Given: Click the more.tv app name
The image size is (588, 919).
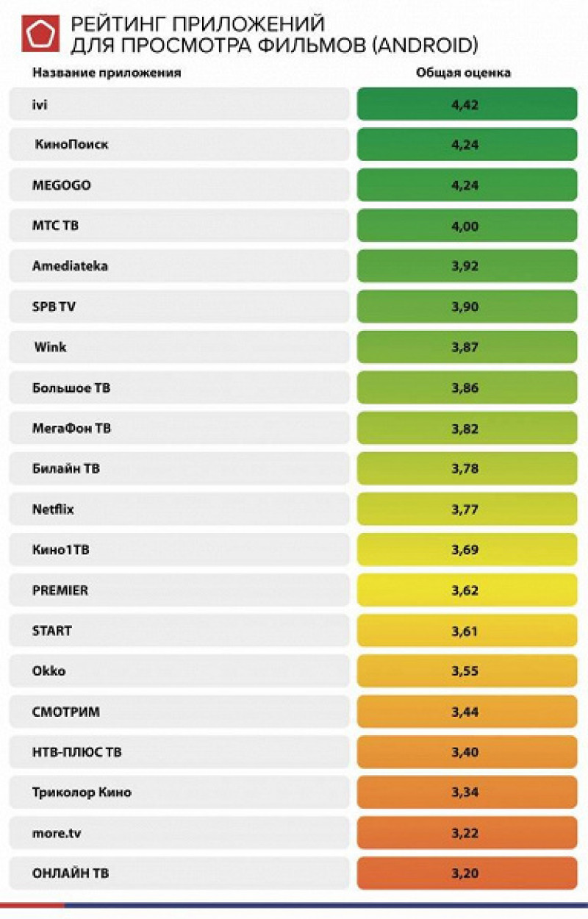Looking at the screenshot, I should (x=56, y=833).
